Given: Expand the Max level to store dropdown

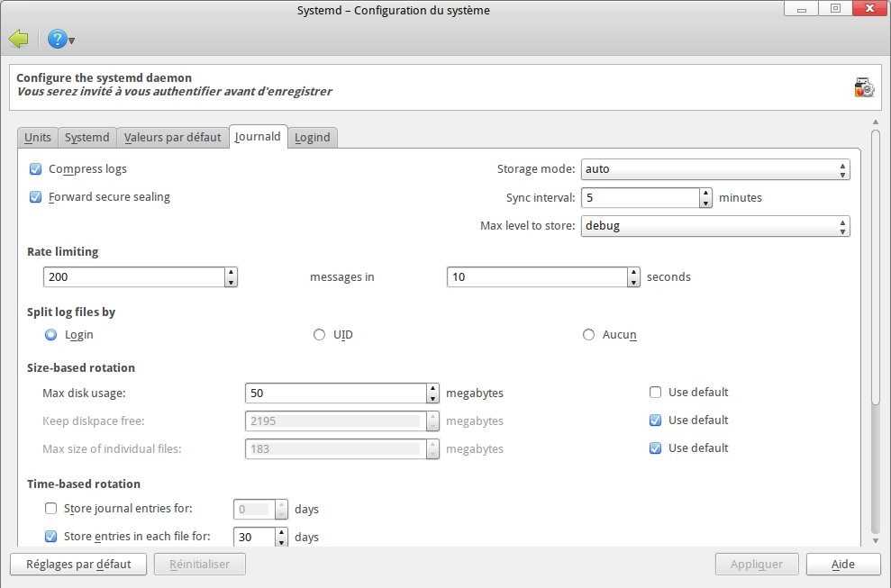Looking at the screenshot, I should tap(715, 225).
